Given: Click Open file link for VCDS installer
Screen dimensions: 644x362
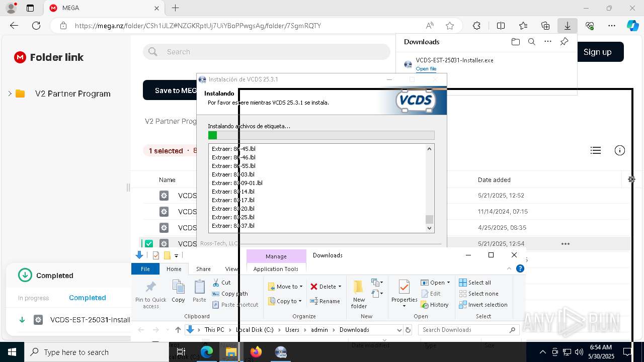Looking at the screenshot, I should (426, 69).
